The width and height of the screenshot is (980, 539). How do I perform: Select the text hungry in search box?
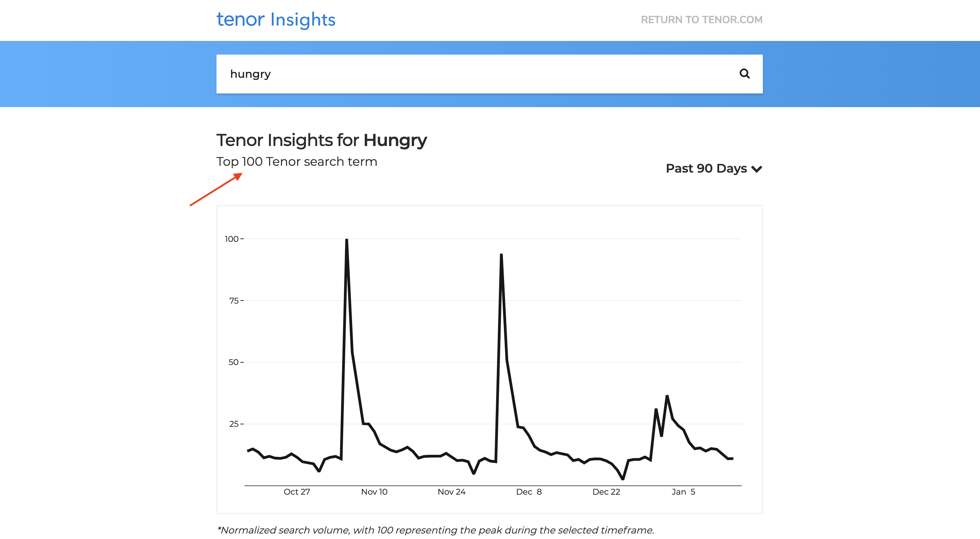(251, 74)
